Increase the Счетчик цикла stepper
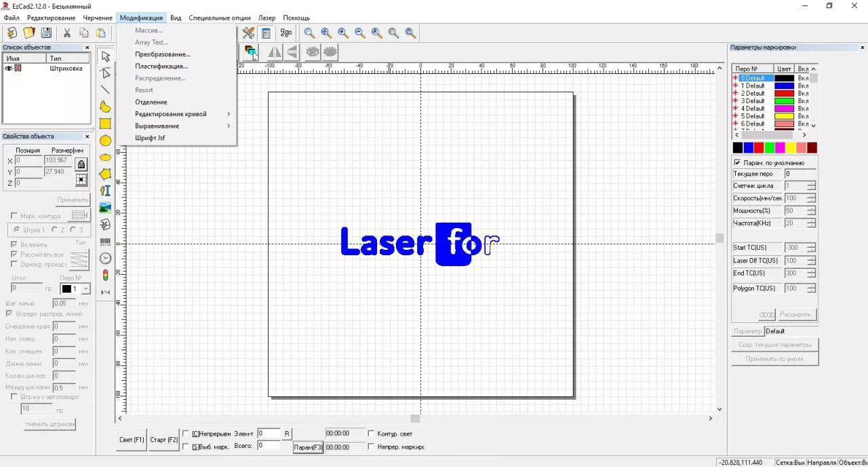The height and width of the screenshot is (467, 868). 811,183
